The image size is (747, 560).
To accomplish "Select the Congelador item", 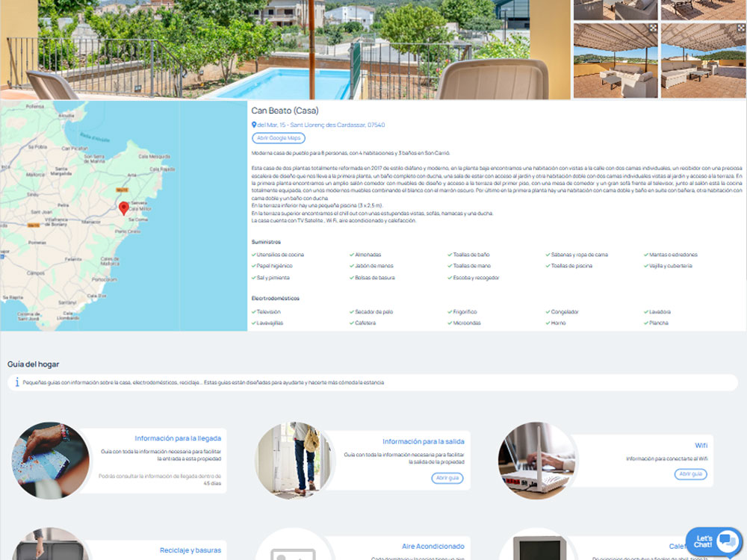I will 562,312.
